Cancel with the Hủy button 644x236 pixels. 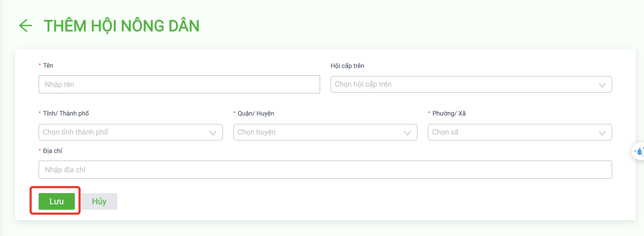(x=99, y=201)
